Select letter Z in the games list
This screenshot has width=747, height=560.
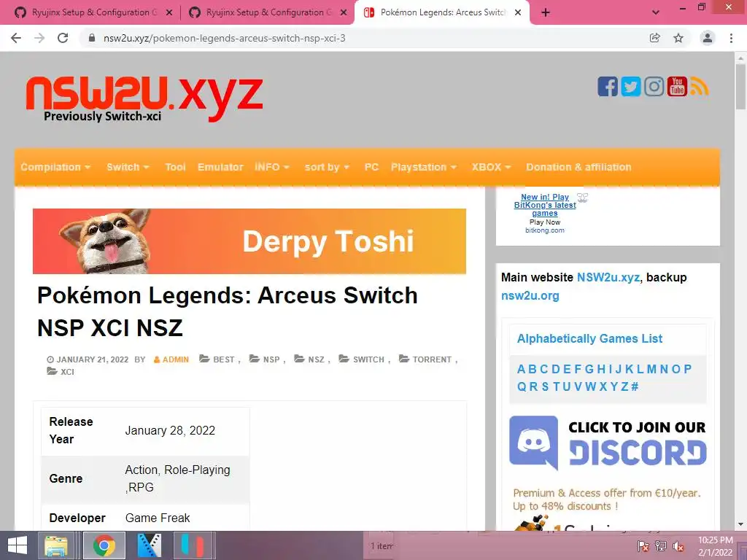pyautogui.click(x=624, y=386)
